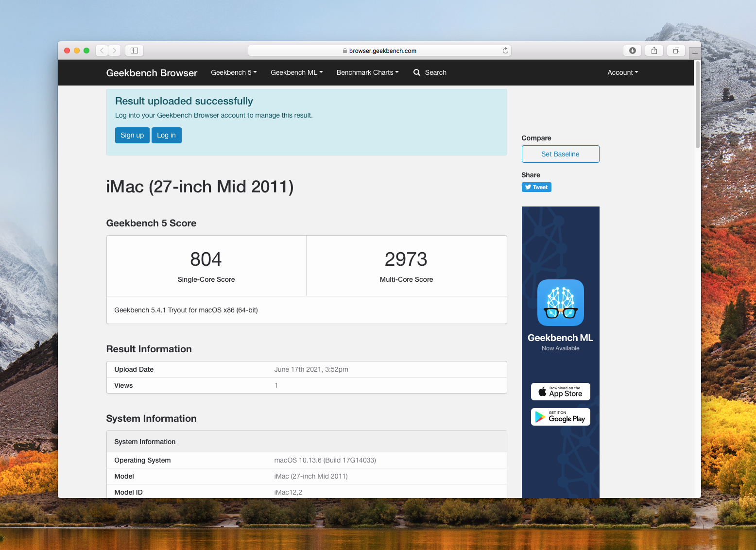Click the 'Upload Date' row label

134,369
